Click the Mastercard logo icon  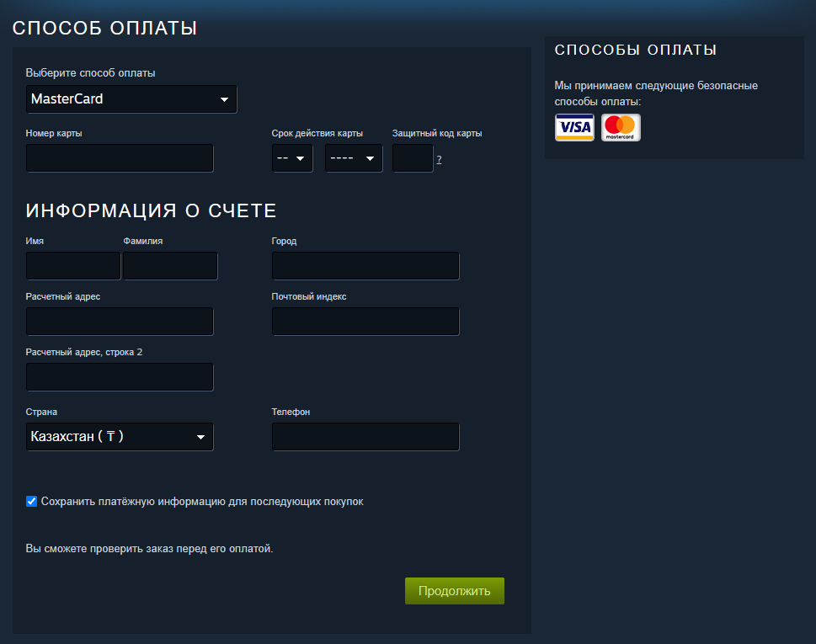tap(621, 127)
